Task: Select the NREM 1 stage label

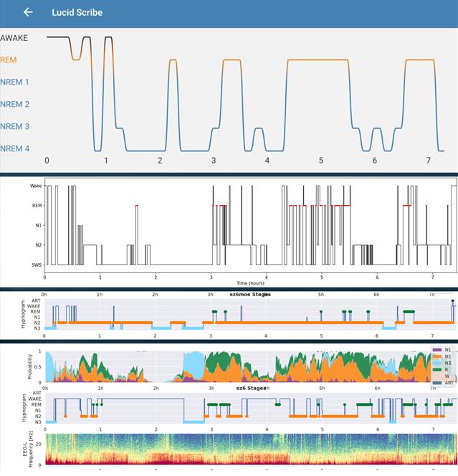Action: tap(14, 82)
